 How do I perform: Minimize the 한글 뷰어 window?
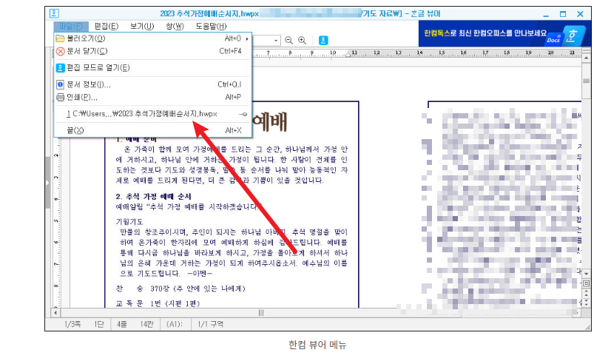coord(546,14)
